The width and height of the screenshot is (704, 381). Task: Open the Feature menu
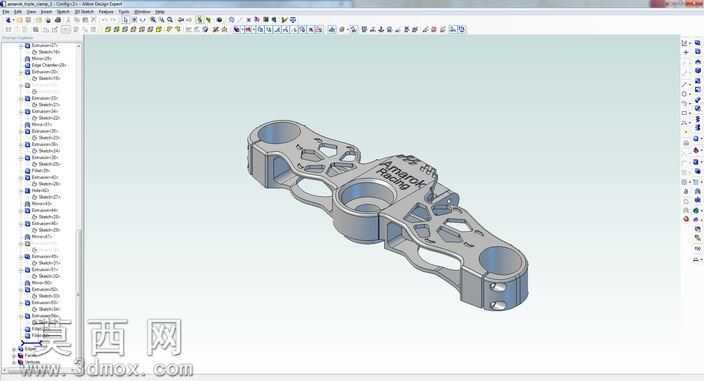tap(106, 12)
